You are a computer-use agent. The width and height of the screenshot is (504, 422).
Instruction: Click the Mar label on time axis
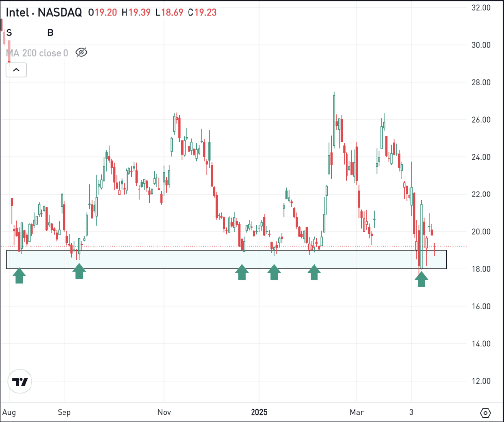coord(357,412)
